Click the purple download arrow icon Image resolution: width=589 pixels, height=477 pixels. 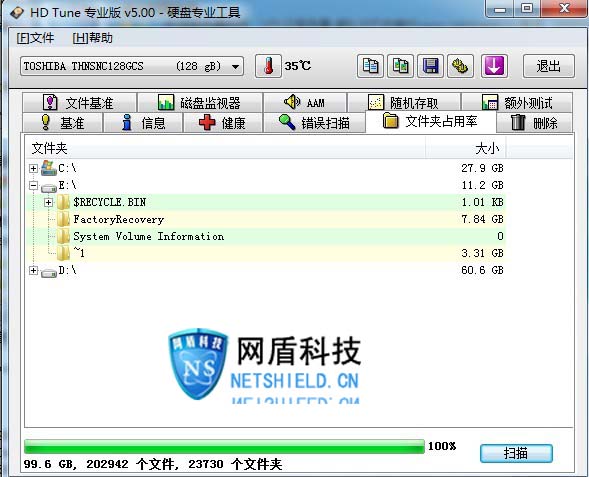[x=494, y=66]
